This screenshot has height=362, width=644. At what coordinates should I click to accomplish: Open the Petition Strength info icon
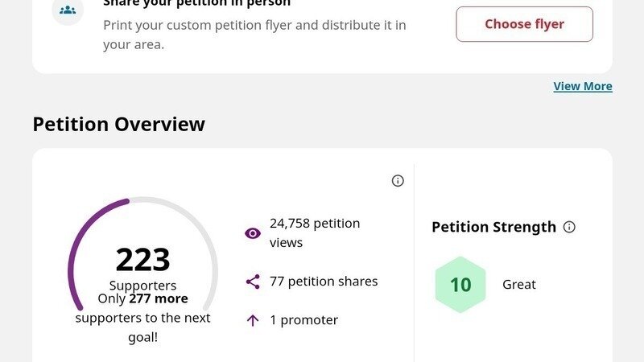coord(569,227)
